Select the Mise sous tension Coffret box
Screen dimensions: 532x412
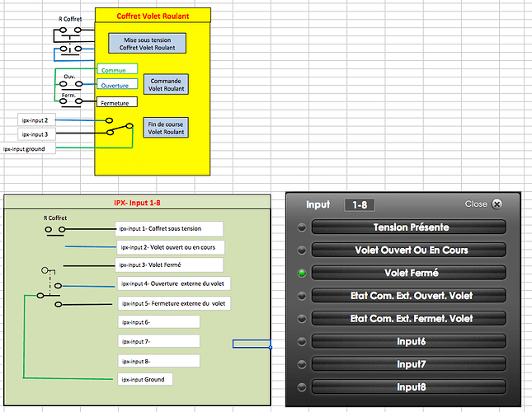pyautogui.click(x=148, y=43)
